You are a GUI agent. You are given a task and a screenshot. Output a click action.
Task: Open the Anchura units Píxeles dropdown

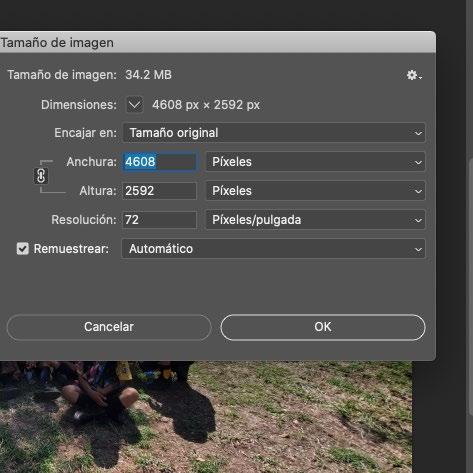(x=315, y=162)
